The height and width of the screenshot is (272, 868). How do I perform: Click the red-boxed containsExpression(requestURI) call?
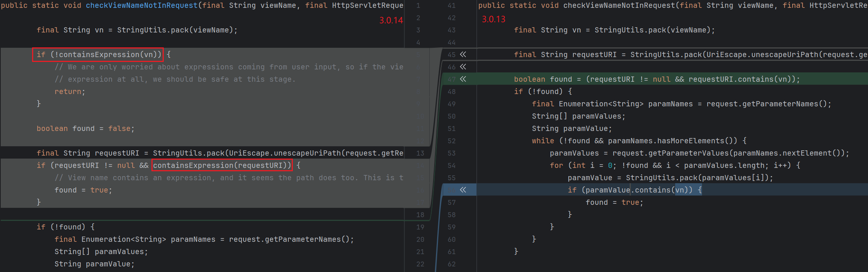222,165
